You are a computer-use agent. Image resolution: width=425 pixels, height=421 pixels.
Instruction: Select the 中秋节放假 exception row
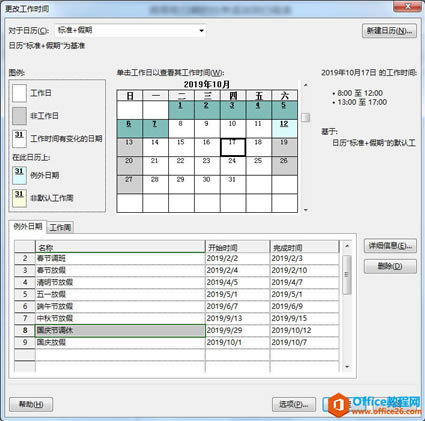click(x=177, y=319)
